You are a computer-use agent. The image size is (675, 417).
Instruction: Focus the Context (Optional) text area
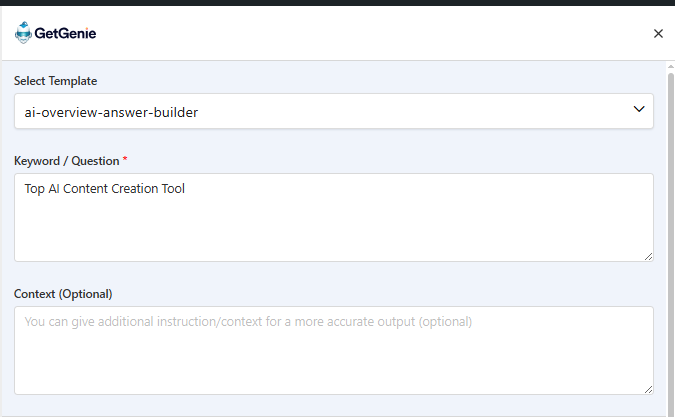click(333, 360)
